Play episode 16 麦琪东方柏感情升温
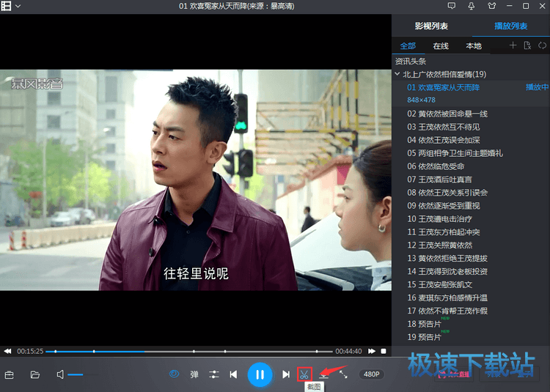Screen dimensions: 550x392 447,297
